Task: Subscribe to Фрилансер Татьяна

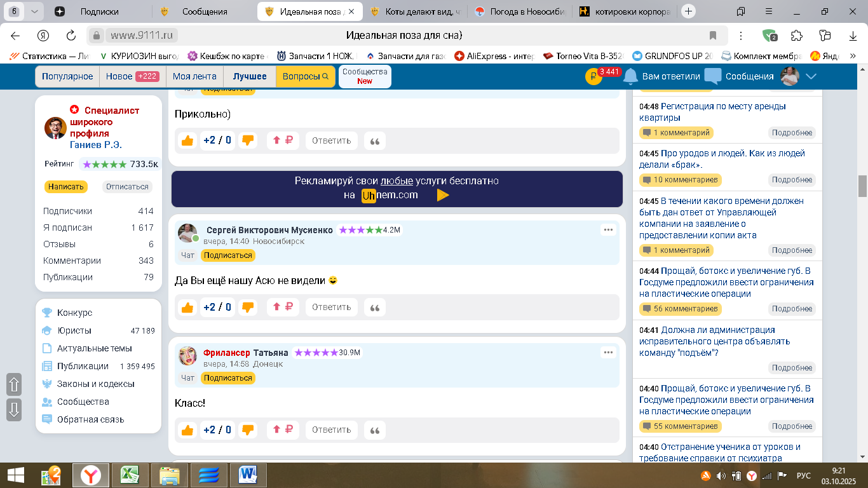Action: pos(228,378)
